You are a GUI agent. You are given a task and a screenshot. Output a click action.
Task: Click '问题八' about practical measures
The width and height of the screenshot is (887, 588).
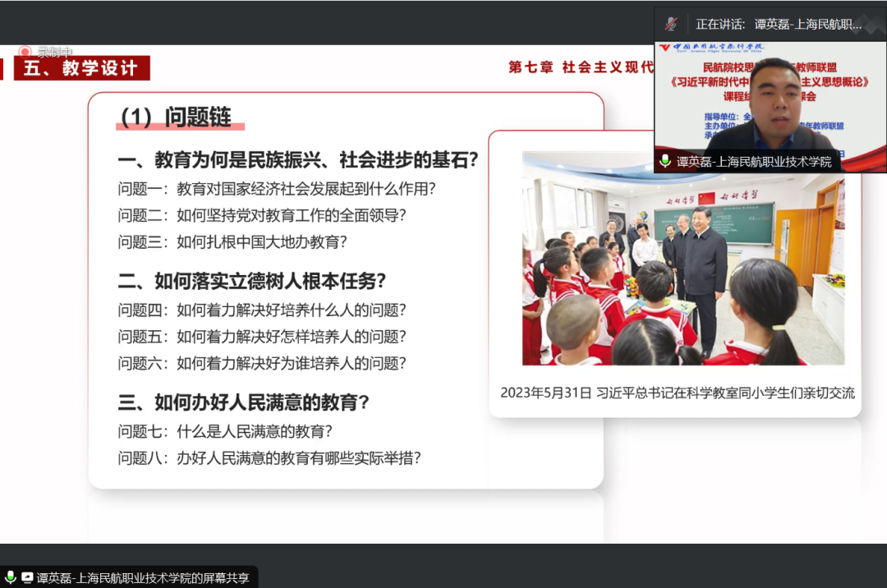pos(269,458)
